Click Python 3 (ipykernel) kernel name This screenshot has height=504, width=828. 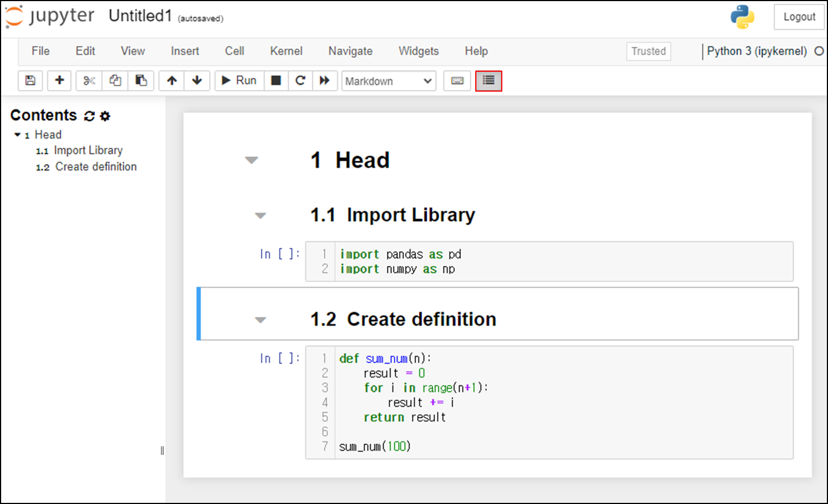757,51
